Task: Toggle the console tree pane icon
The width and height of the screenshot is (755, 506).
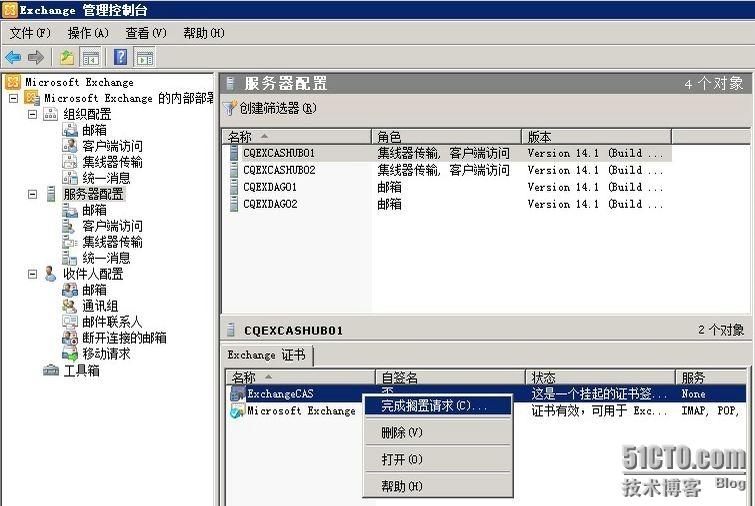Action: 91,58
